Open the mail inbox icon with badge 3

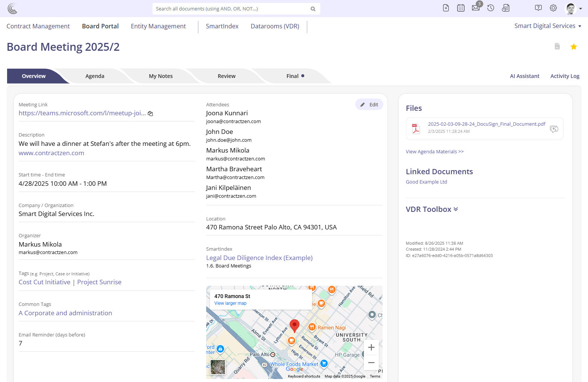pos(476,8)
